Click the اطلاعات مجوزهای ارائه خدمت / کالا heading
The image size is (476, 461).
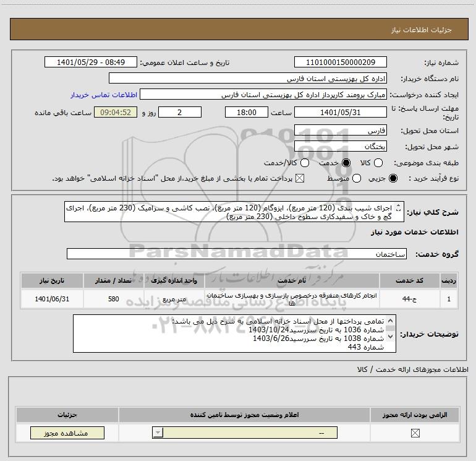coord(413,369)
